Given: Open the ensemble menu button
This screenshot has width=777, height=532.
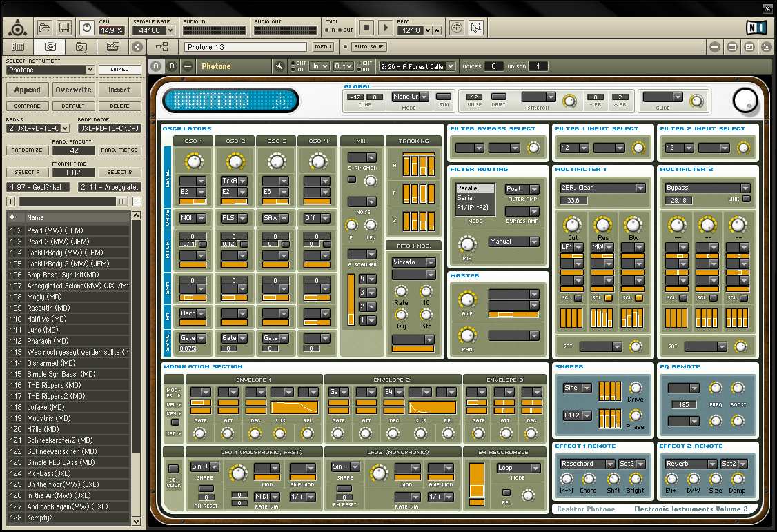Looking at the screenshot, I should [322, 46].
